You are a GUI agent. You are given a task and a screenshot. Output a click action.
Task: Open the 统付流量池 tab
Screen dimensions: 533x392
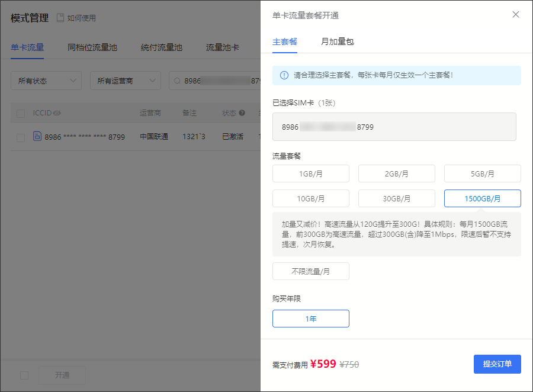click(x=161, y=47)
